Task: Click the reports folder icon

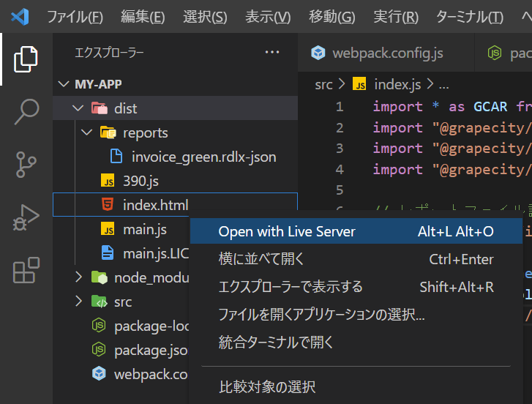Action: (108, 132)
